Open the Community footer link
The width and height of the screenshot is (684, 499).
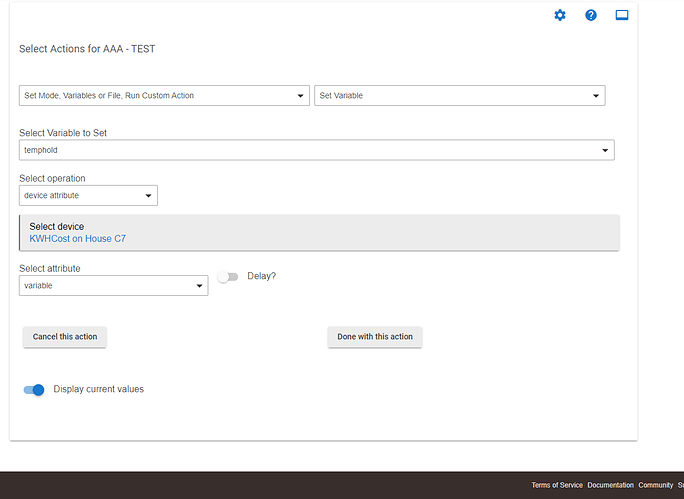656,485
